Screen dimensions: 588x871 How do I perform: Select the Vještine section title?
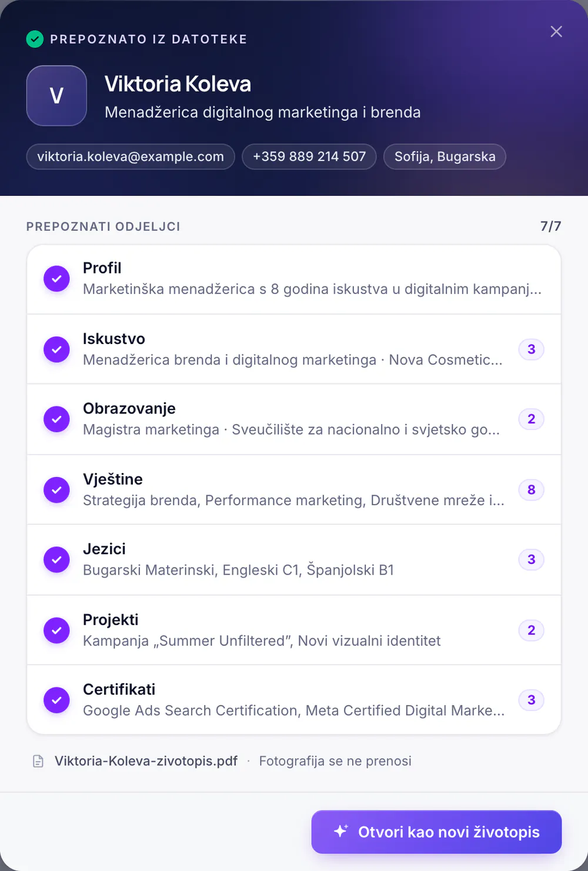(x=113, y=479)
